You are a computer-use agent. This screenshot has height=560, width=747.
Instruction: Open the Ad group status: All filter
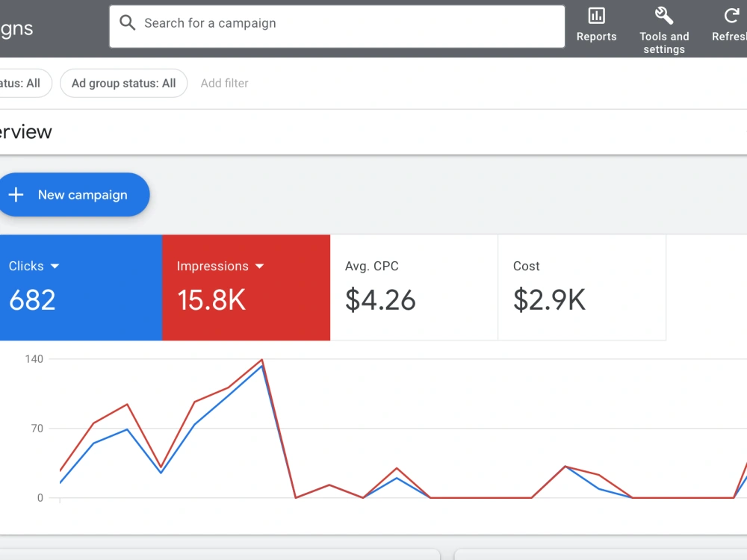(123, 84)
